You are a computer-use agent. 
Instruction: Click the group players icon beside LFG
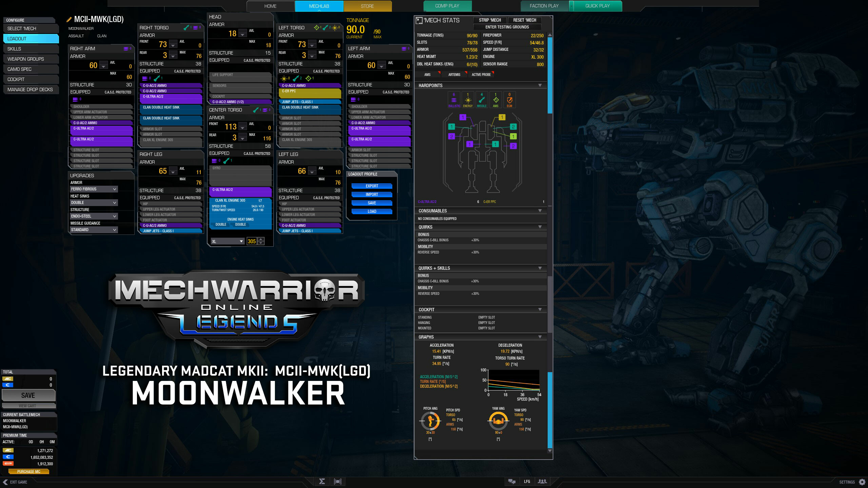542,481
